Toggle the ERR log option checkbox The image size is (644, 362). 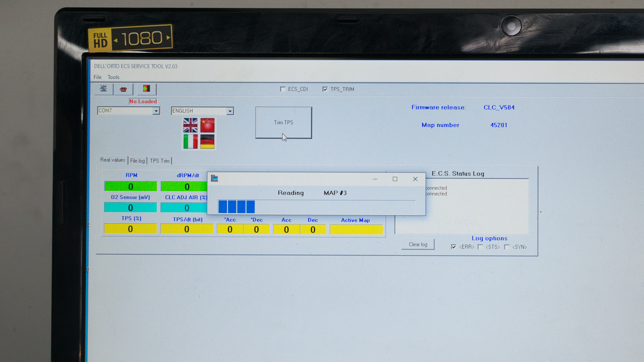coord(453,247)
